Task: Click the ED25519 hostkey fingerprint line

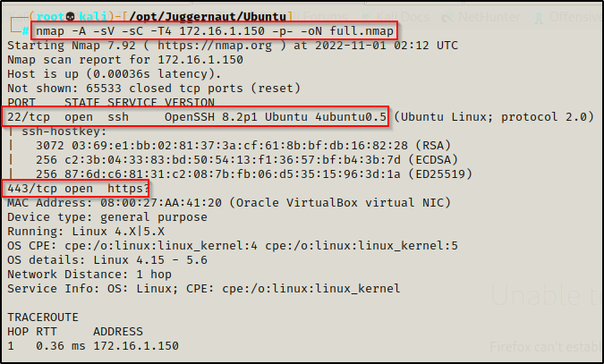Action: tap(254, 174)
